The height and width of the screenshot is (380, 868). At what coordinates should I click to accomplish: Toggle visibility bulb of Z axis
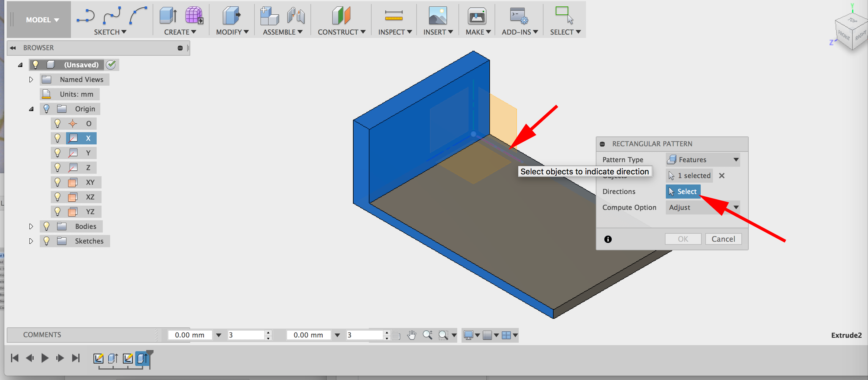coord(57,168)
